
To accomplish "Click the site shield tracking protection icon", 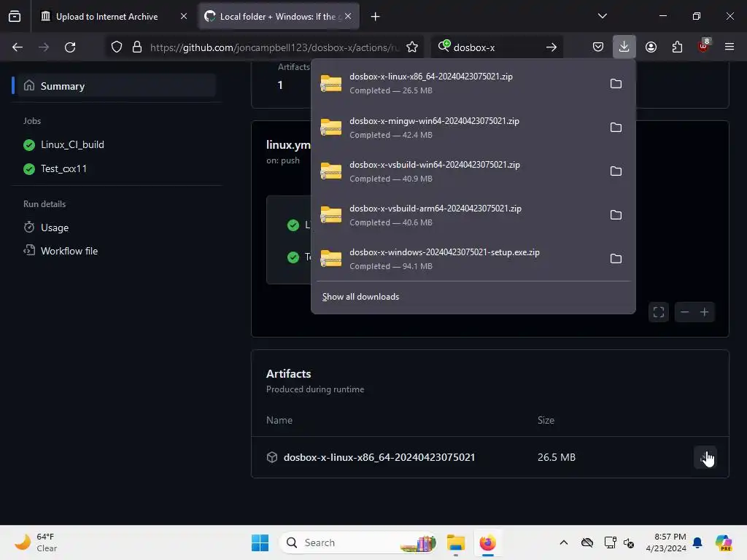I will coord(117,47).
